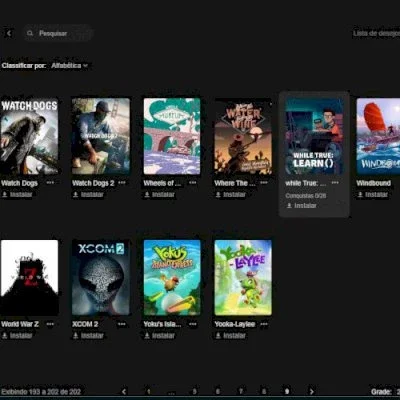Image resolution: width=400 pixels, height=400 pixels.
Task: Go to next page arrow
Action: click(x=312, y=391)
